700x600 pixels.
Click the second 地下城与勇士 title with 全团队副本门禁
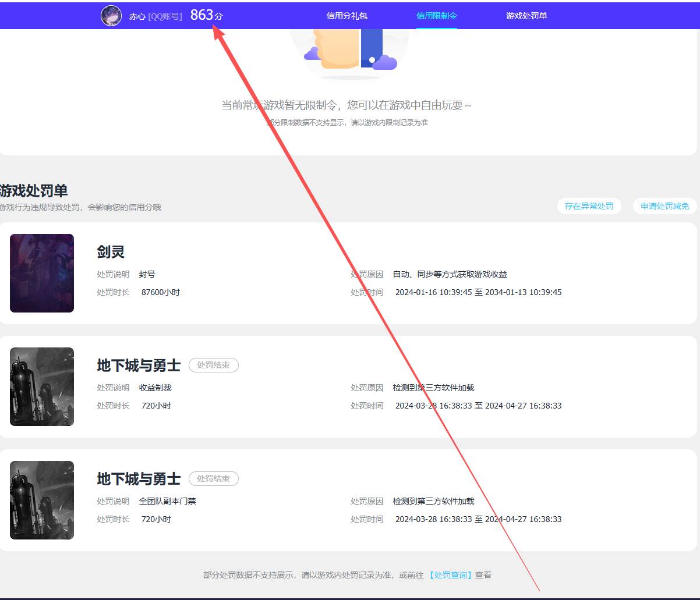[139, 479]
